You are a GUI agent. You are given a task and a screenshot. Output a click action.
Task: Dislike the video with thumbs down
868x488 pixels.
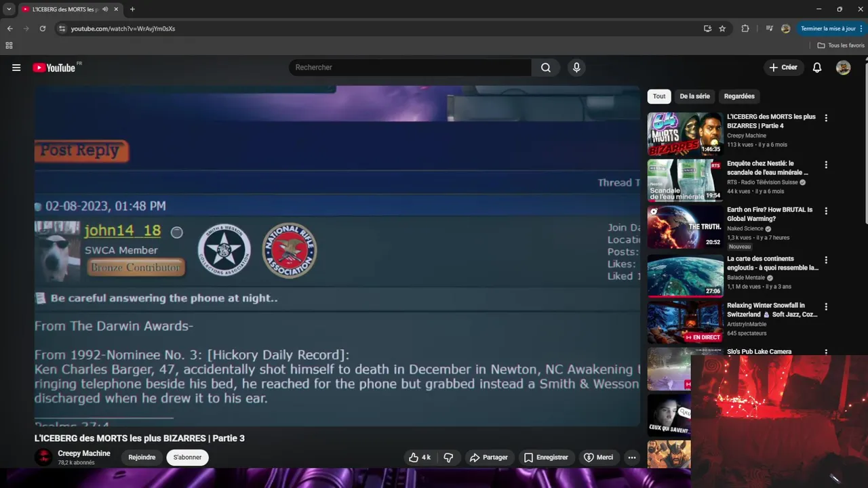tap(448, 457)
